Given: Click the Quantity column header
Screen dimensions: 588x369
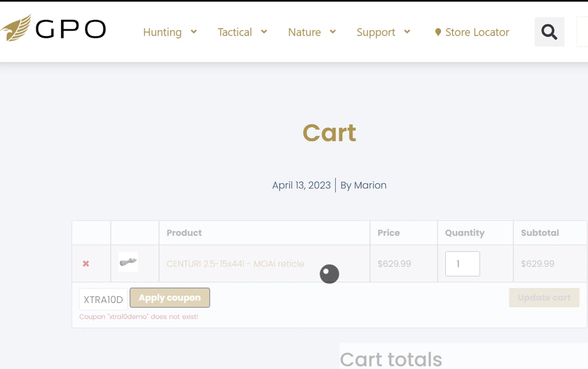Looking at the screenshot, I should pos(465,233).
